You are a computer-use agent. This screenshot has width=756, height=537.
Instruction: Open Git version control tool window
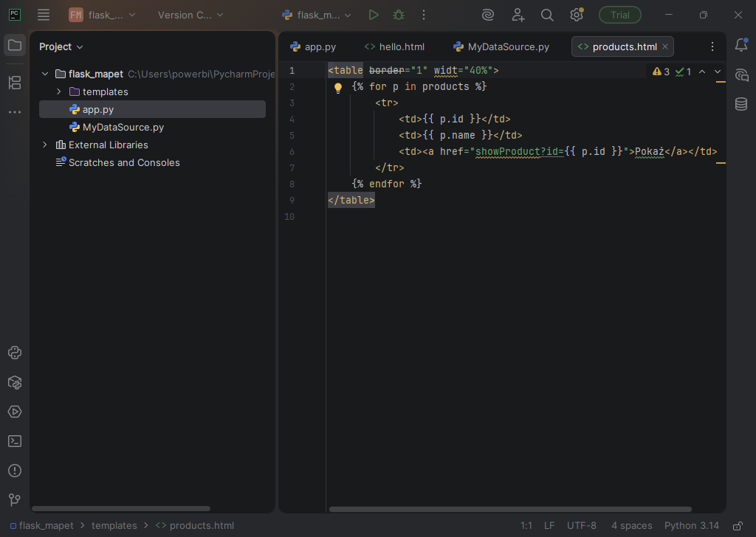pyautogui.click(x=15, y=500)
